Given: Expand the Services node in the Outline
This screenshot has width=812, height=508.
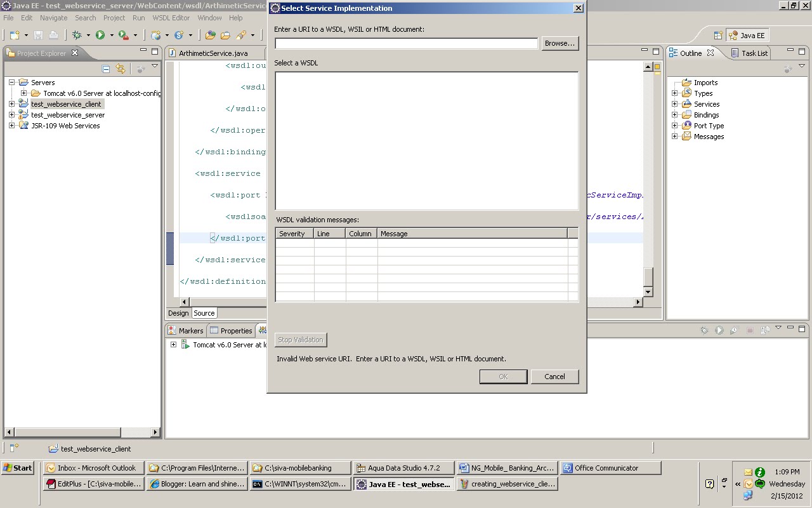Looking at the screenshot, I should 674,104.
